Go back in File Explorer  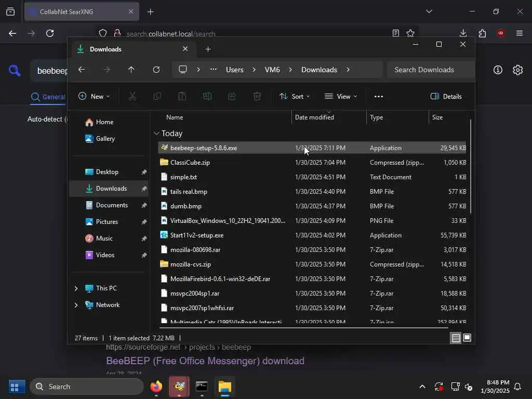[x=82, y=70]
